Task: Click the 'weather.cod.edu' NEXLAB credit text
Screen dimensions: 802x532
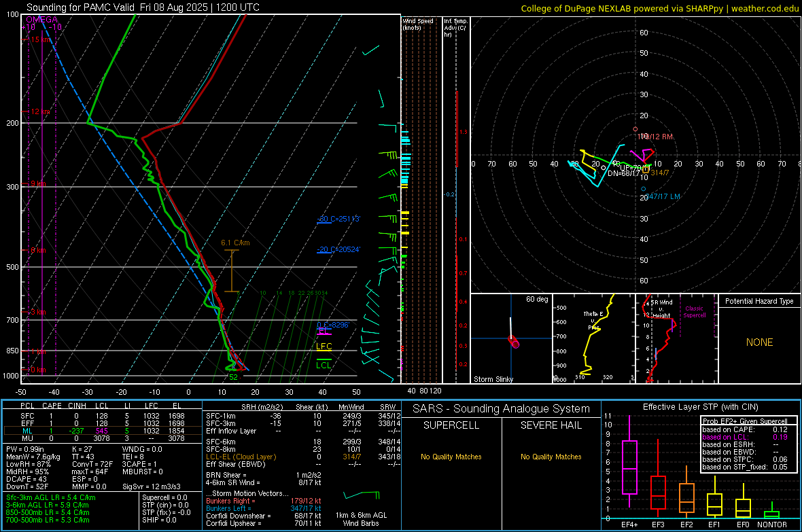Action: coord(765,8)
